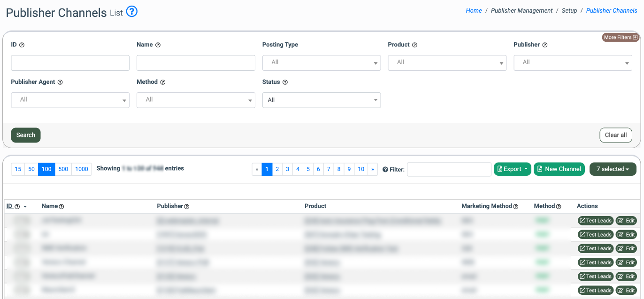
Task: Go to page 5 in pagination
Action: [308, 169]
